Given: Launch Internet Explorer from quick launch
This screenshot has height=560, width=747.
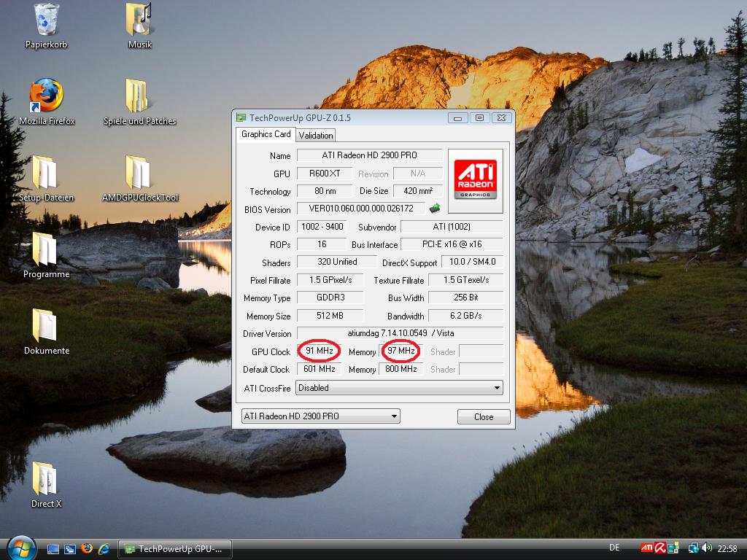Looking at the screenshot, I should pos(104,549).
